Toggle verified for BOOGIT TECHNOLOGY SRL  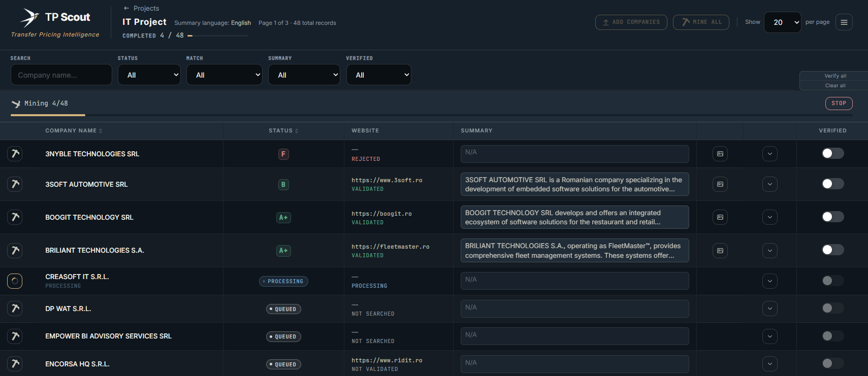point(833,217)
